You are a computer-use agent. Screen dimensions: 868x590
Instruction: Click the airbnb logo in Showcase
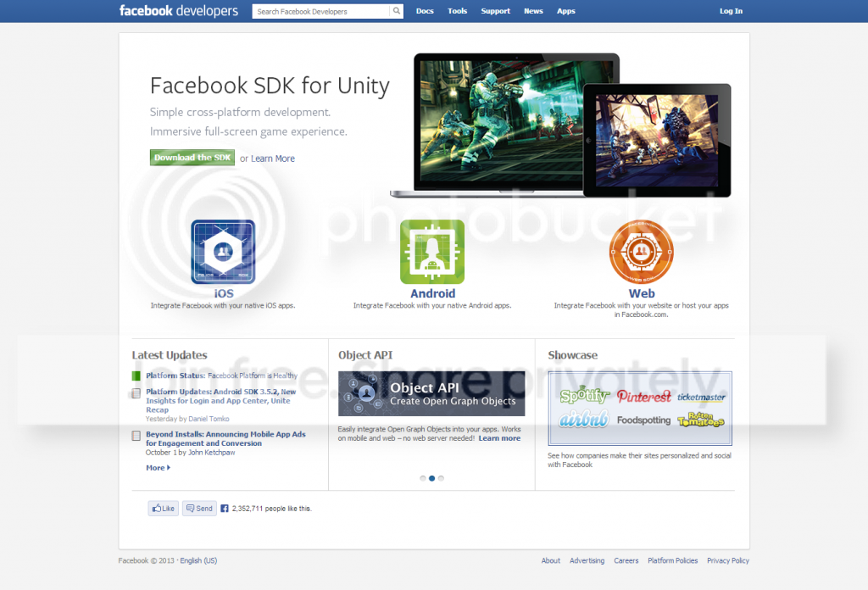point(583,420)
